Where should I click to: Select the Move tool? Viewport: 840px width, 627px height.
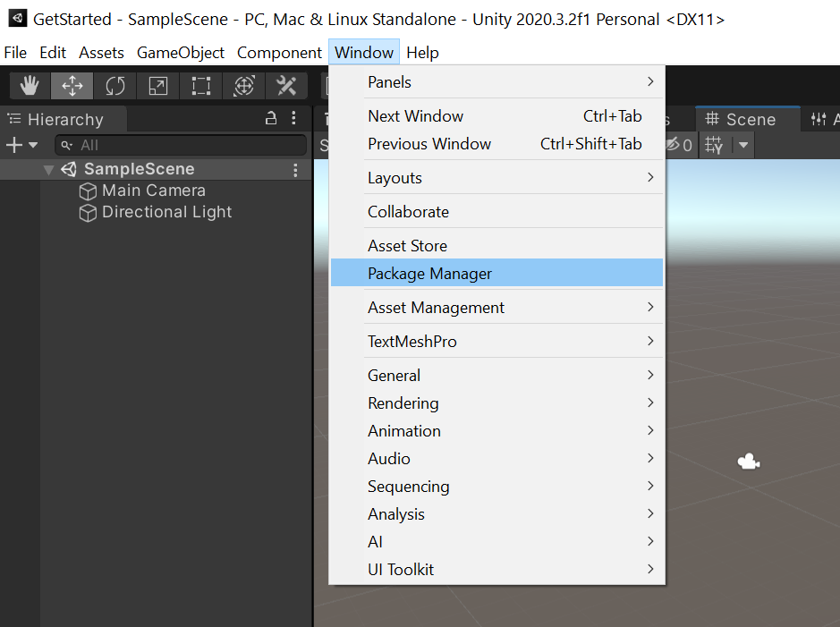(x=72, y=86)
